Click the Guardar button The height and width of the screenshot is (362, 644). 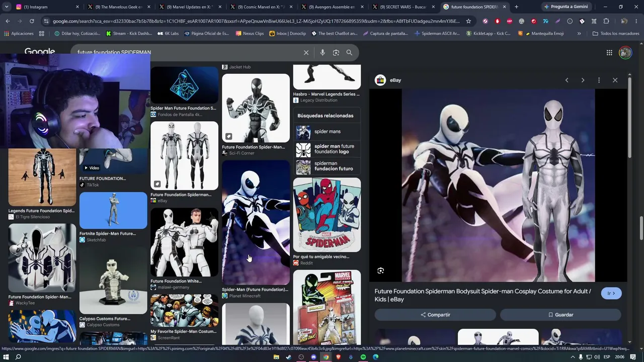click(560, 315)
